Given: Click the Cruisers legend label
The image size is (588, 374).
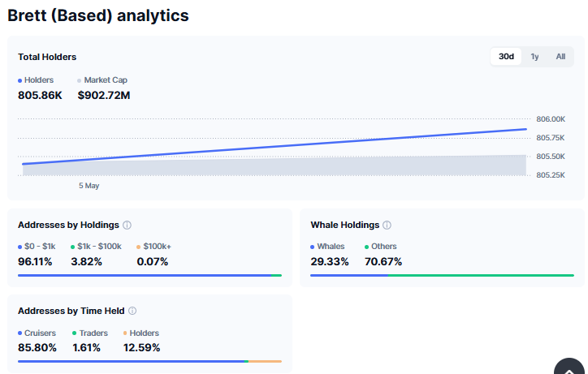Looking at the screenshot, I should pos(37,333).
